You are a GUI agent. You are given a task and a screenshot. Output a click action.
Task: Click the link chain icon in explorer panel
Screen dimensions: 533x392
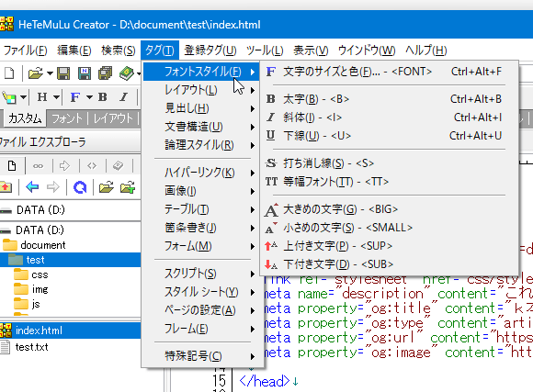coord(38,166)
